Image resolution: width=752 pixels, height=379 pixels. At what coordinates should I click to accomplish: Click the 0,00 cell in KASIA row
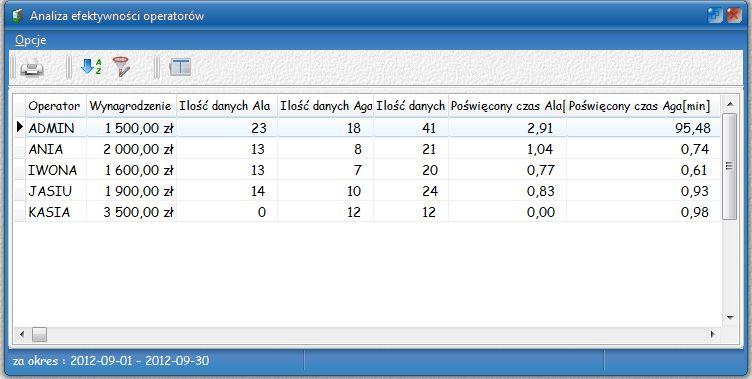coord(507,212)
